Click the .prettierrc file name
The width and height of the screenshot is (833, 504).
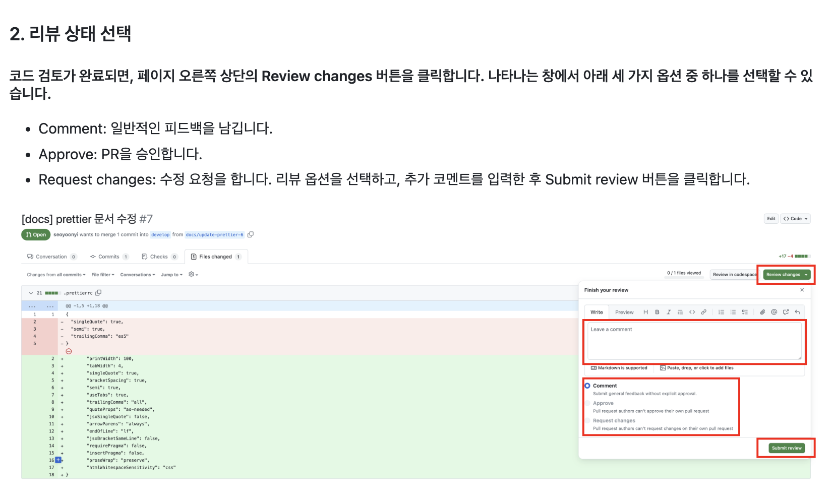pos(78,293)
